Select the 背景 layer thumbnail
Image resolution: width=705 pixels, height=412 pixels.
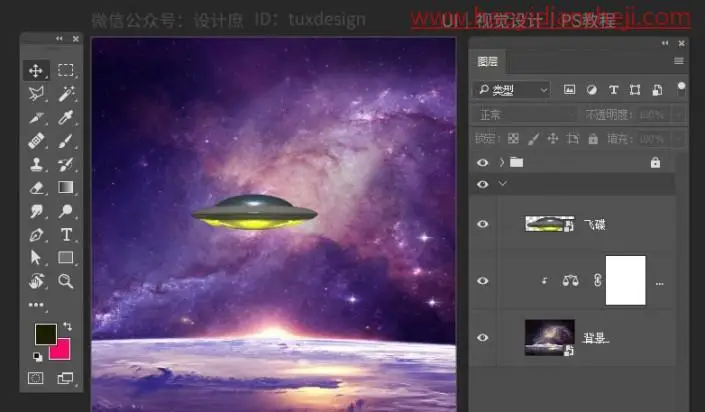tap(549, 337)
